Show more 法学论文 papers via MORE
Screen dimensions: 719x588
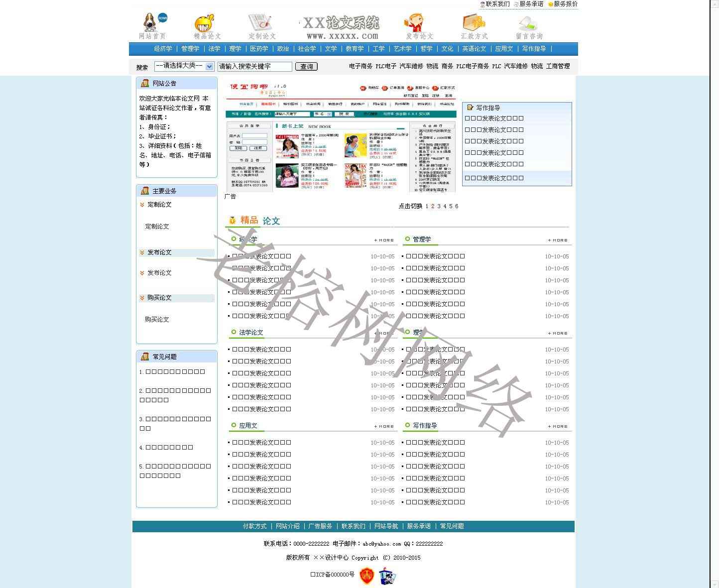pyautogui.click(x=384, y=333)
